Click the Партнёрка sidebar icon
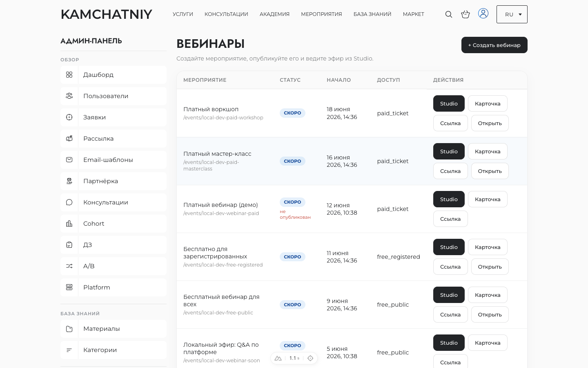The width and height of the screenshot is (588, 368). [69, 181]
